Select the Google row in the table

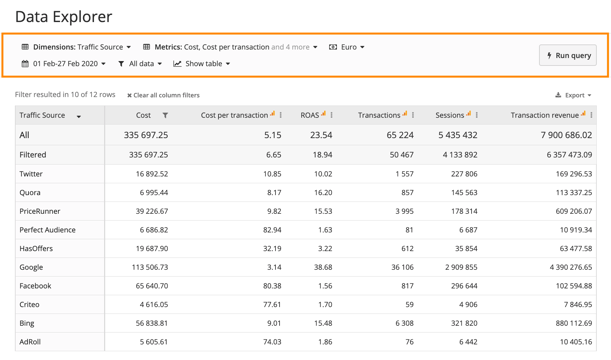pos(306,267)
